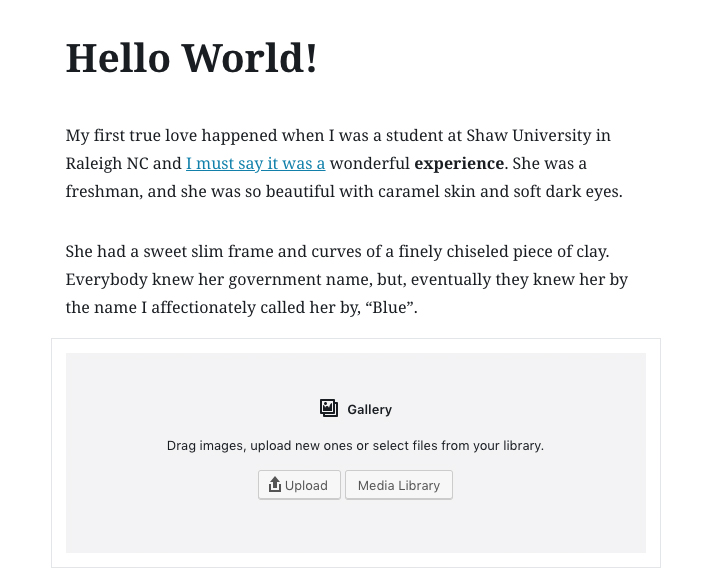Place cursor on bold word "experience"

[x=459, y=163]
